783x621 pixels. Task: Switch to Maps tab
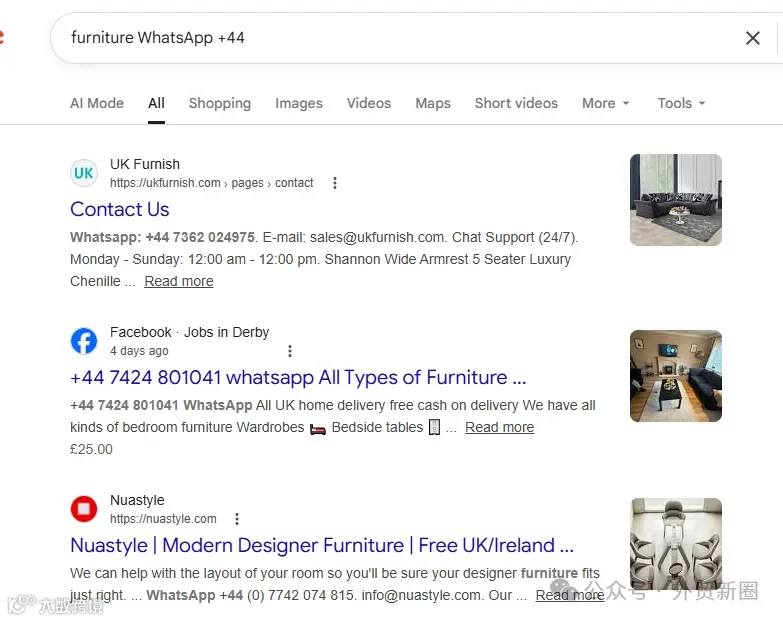point(433,103)
